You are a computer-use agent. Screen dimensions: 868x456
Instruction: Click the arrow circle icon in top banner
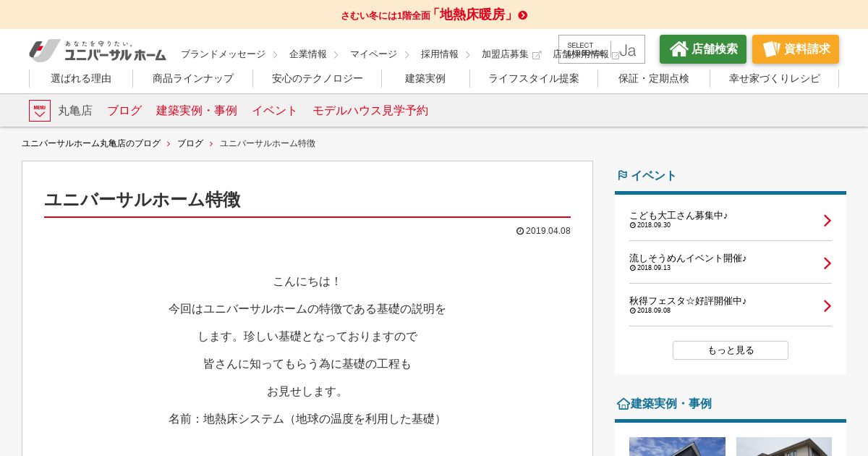(x=523, y=15)
